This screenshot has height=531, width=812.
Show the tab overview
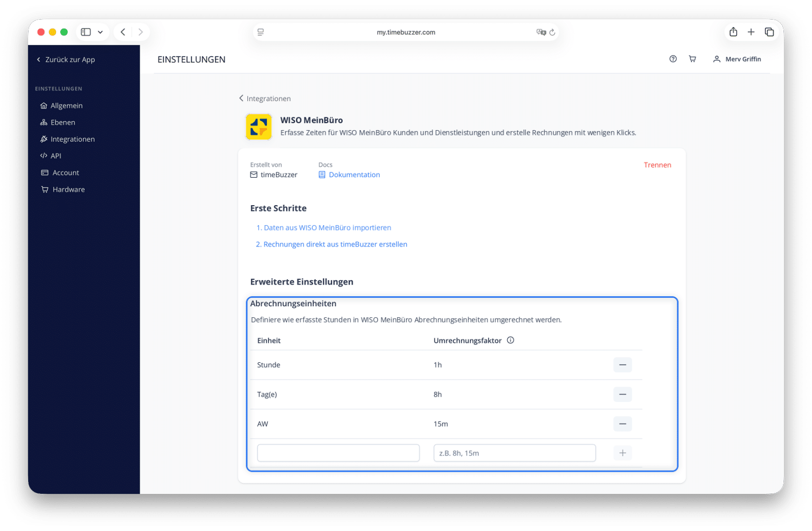pos(769,32)
